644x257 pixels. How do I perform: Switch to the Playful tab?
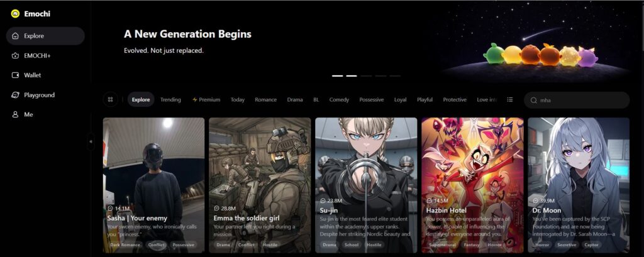[x=425, y=99]
